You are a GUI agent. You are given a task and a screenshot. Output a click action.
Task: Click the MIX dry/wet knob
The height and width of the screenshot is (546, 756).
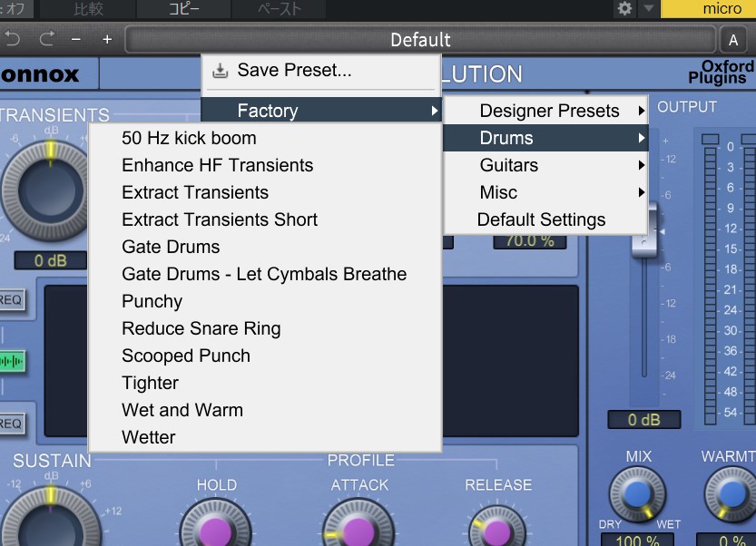coord(638,492)
